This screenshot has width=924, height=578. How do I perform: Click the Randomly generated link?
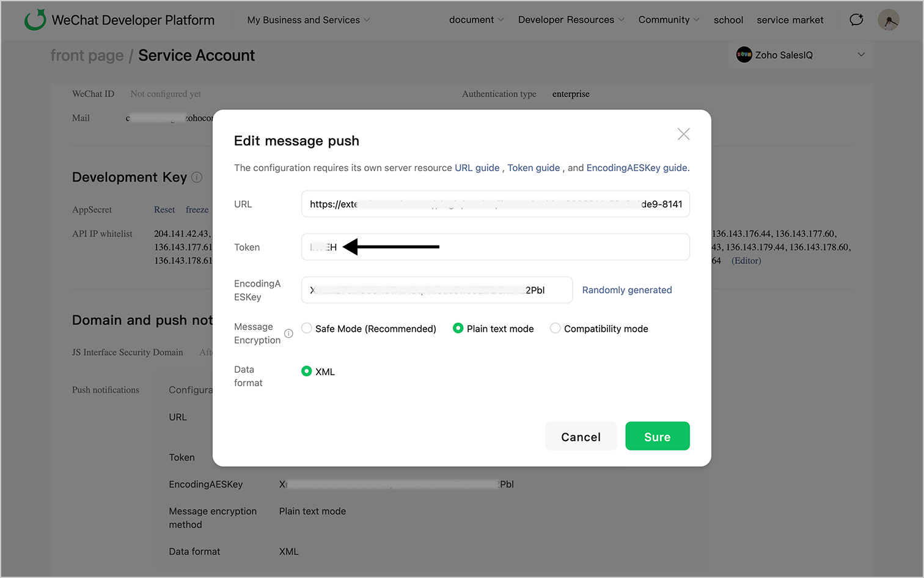point(626,290)
